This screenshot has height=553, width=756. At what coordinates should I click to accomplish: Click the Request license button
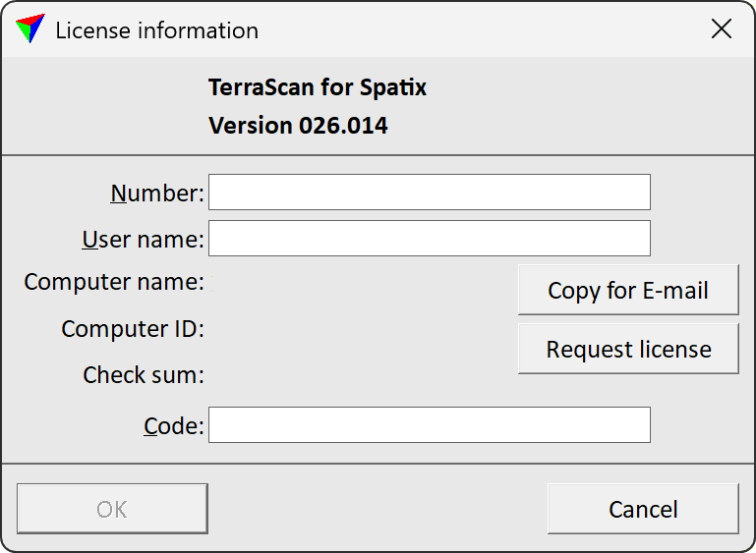pos(628,349)
